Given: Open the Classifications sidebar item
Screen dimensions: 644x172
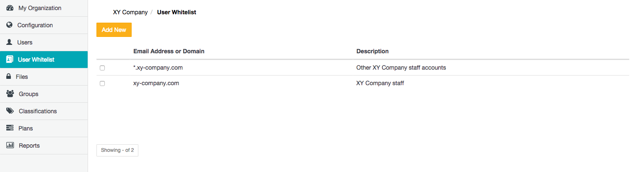Looking at the screenshot, I should (x=38, y=111).
